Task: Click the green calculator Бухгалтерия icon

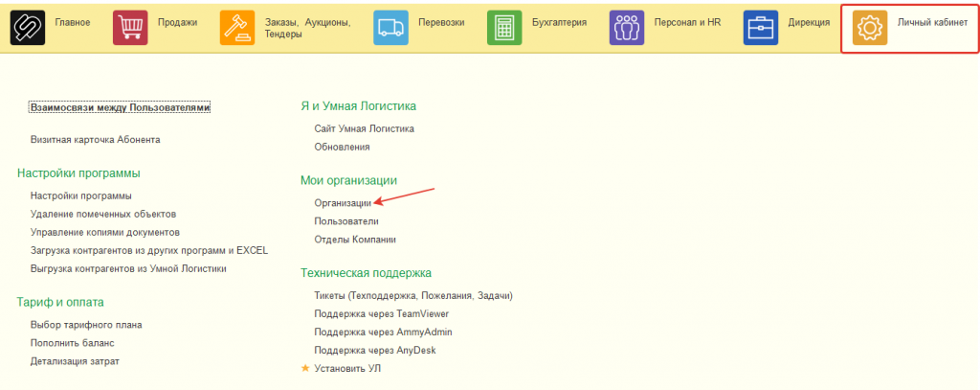Action: tap(504, 28)
